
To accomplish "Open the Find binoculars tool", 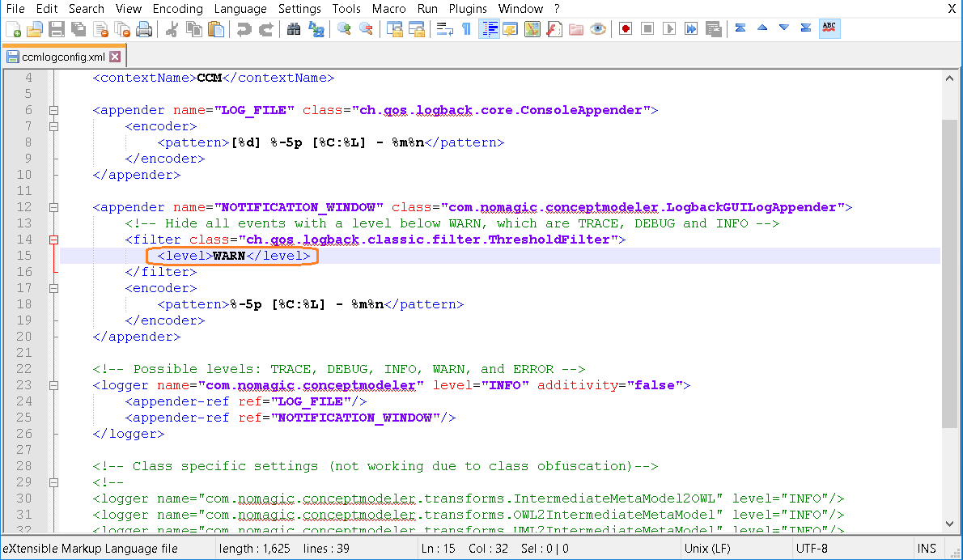I will [294, 29].
